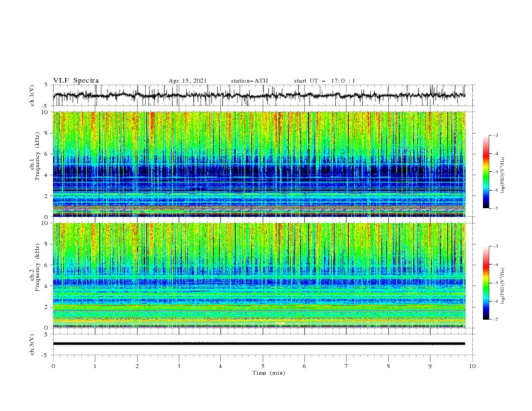Click the '7' tick on time axis
Viewport: 532px width, 411px height.
(x=347, y=366)
